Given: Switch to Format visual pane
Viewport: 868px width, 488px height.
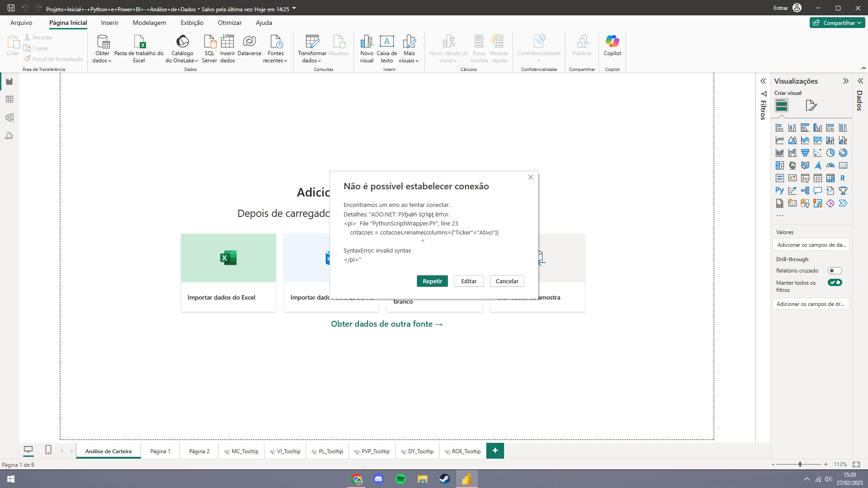Looking at the screenshot, I should click(x=811, y=105).
